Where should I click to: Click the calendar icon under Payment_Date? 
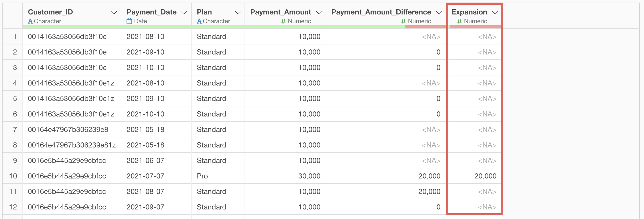point(129,21)
